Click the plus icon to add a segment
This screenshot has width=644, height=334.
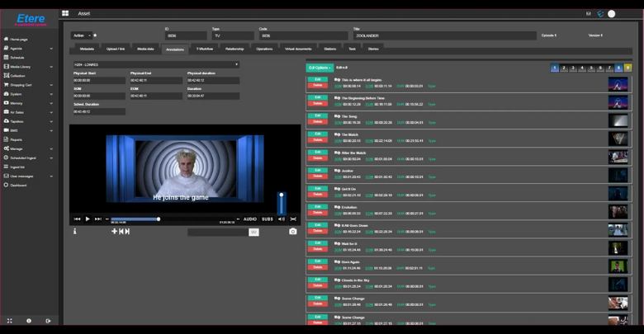coord(115,232)
